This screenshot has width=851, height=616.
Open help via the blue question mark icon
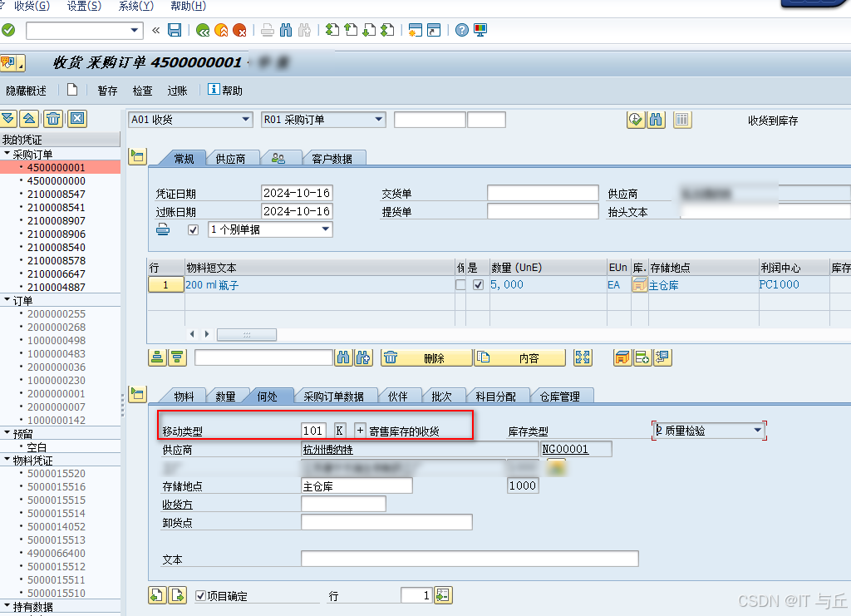point(460,30)
